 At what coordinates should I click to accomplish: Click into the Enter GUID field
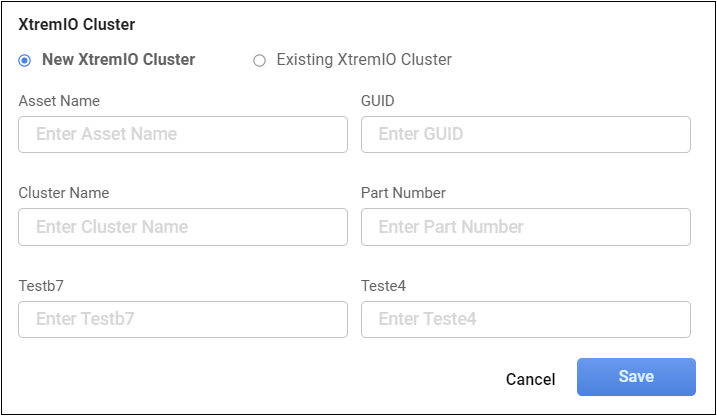pyautogui.click(x=525, y=134)
